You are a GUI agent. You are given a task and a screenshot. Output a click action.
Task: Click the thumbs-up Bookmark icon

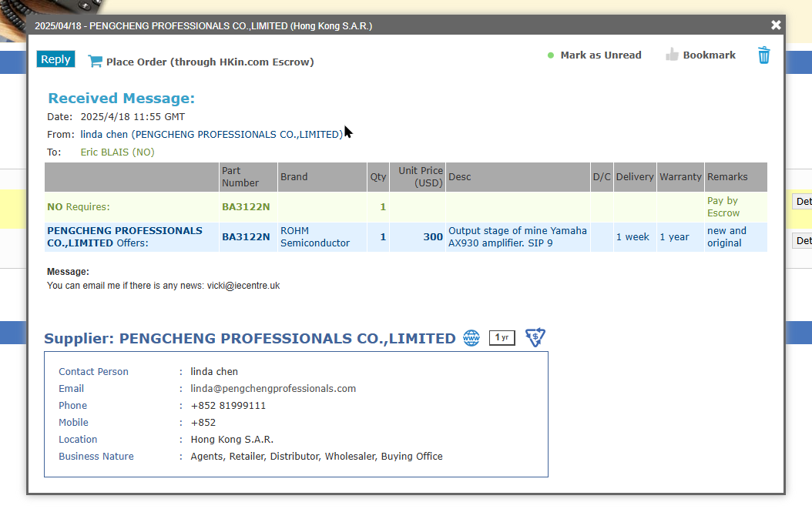tap(672, 55)
